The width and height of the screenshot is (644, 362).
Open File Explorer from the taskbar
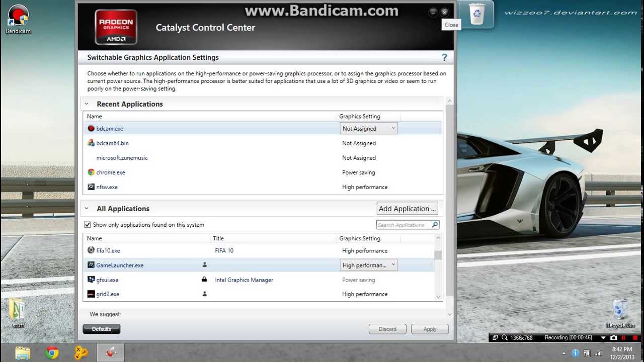click(23, 352)
